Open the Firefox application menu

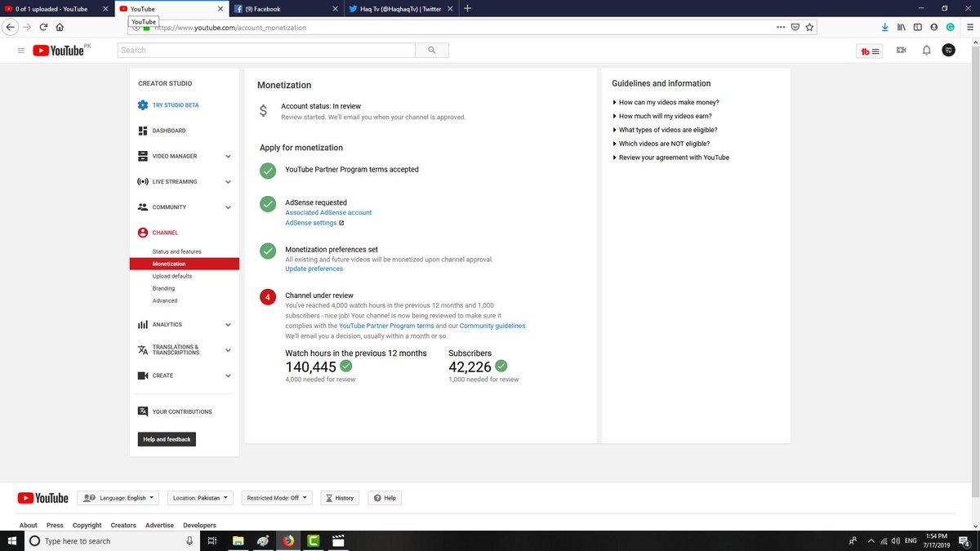pos(969,27)
